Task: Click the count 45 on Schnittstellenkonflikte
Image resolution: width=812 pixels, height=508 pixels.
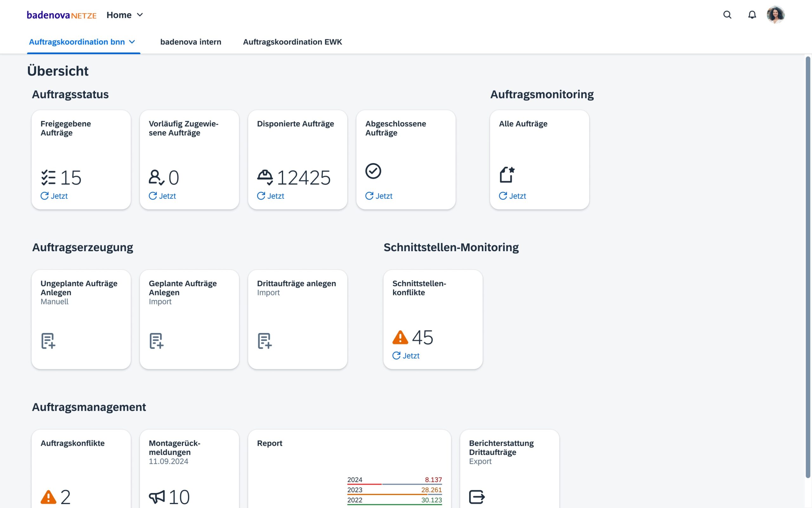Action: click(x=422, y=337)
